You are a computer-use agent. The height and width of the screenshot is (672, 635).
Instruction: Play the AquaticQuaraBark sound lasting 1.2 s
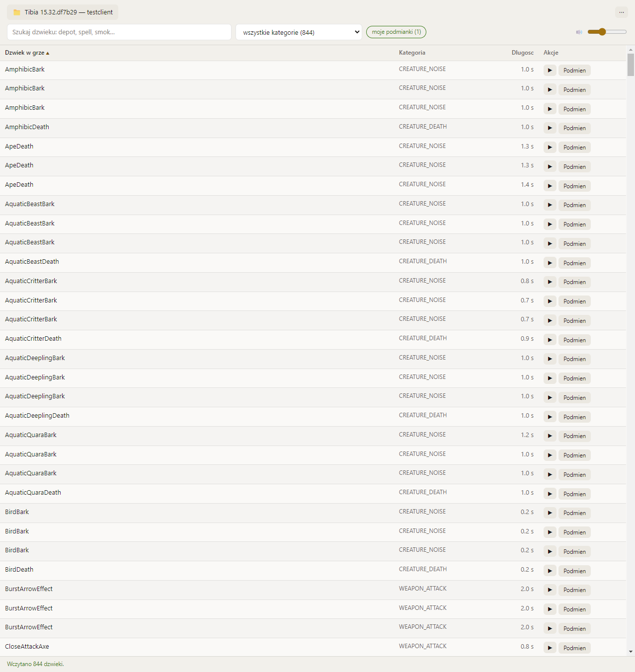(550, 436)
